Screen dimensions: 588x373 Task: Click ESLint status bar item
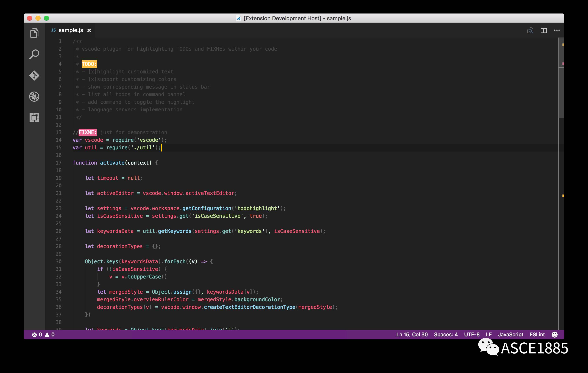click(537, 334)
